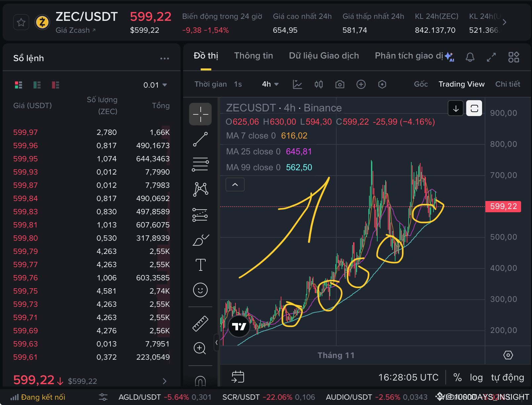Screen dimensions: 532x405
Task: Open the emoji sticker tool
Action: point(200,290)
